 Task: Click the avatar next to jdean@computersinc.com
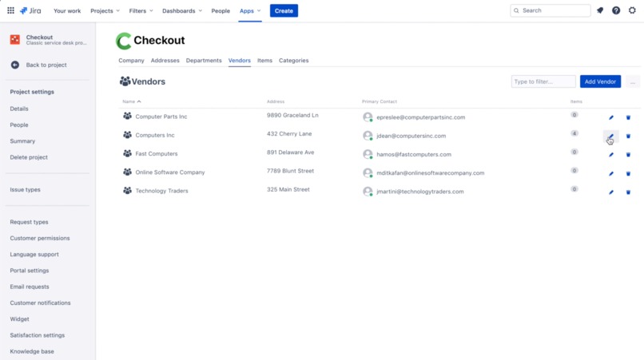368,136
